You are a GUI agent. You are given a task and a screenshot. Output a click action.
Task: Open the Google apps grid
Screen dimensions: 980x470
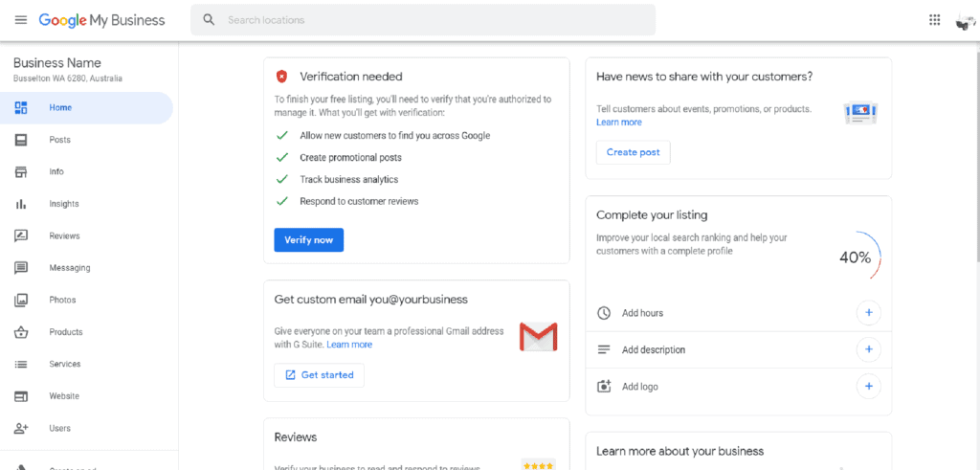click(934, 20)
